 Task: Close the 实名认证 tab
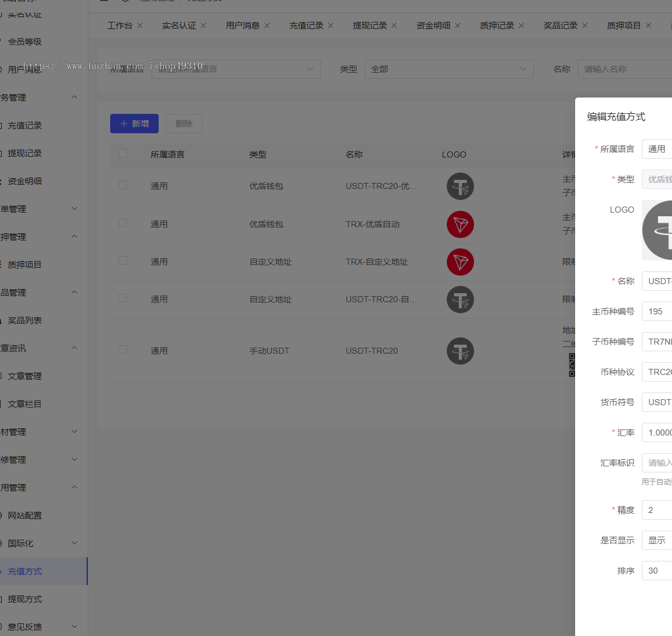pos(203,25)
